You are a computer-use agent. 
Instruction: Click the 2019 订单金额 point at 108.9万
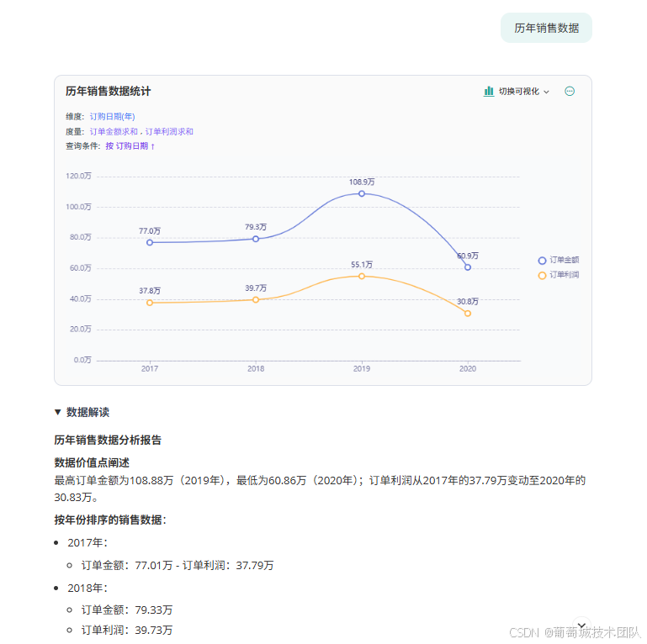click(362, 193)
